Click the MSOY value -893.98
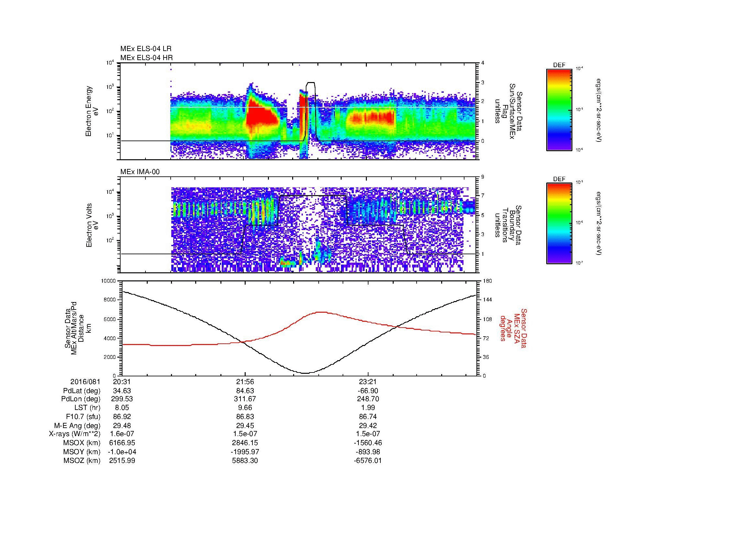The width and height of the screenshot is (756, 534). pyautogui.click(x=367, y=452)
